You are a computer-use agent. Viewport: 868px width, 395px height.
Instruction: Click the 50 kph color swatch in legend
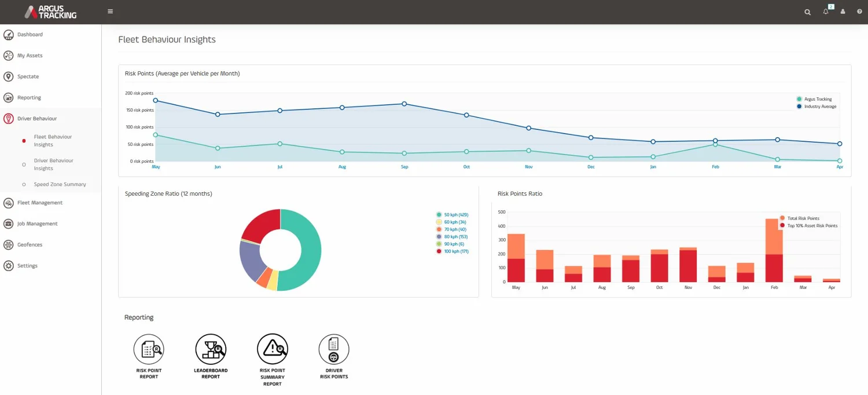point(440,214)
